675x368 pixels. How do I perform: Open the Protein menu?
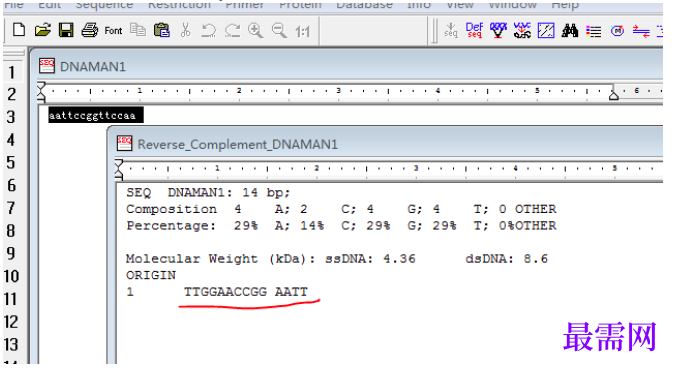pyautogui.click(x=300, y=5)
